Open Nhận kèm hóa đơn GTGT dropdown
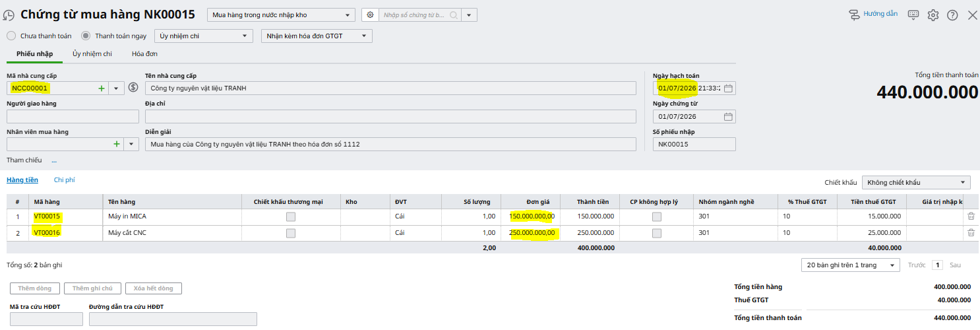Screen dimensions: 980x330 [x=317, y=36]
